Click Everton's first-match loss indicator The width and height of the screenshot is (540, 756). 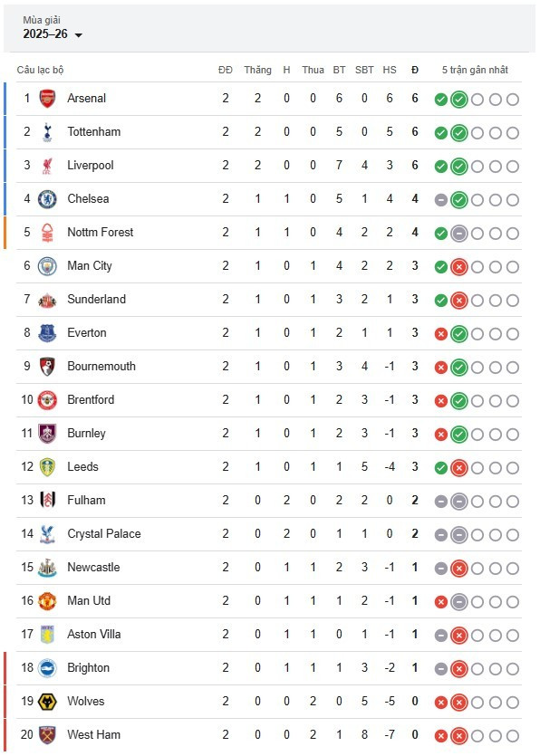point(440,334)
